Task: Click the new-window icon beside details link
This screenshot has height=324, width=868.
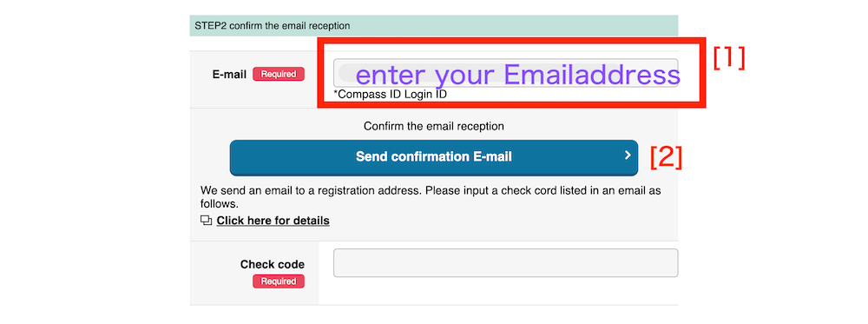Action: [x=206, y=221]
